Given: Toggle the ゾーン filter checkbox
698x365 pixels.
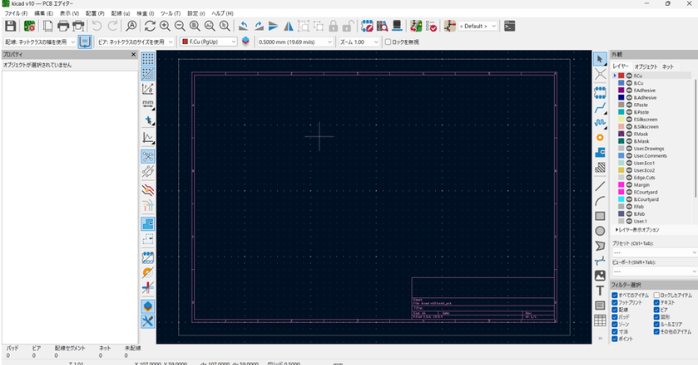Looking at the screenshot, I should tap(615, 324).
